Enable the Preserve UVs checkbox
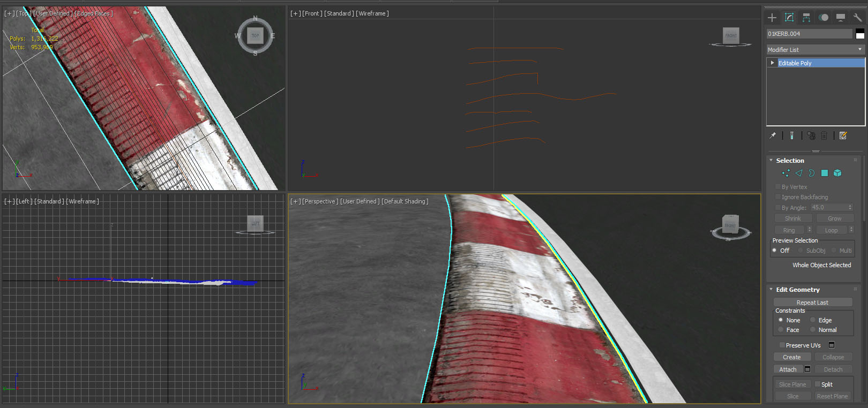Viewport: 868px width, 408px height. 782,345
